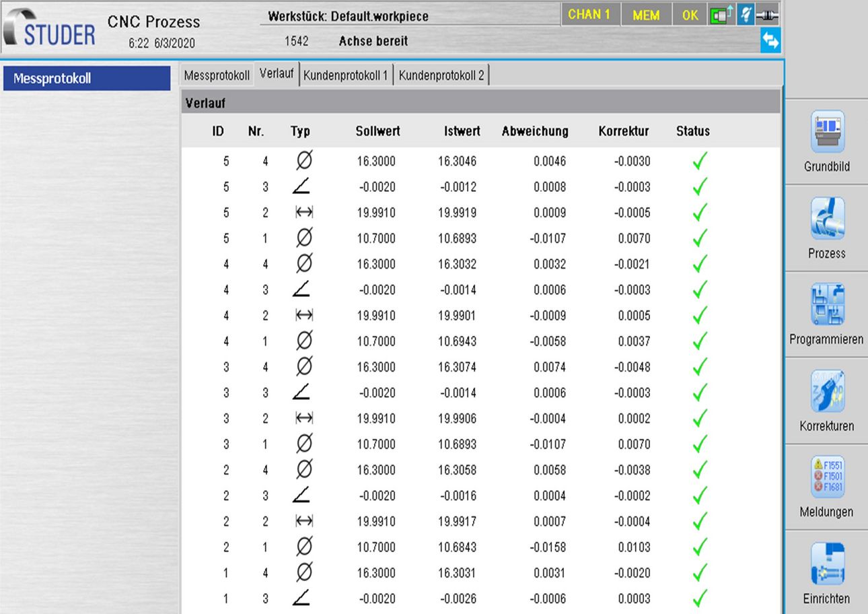Switch to the Messprotokoll tab
Viewport: 868px width, 614px height.
pyautogui.click(x=217, y=75)
